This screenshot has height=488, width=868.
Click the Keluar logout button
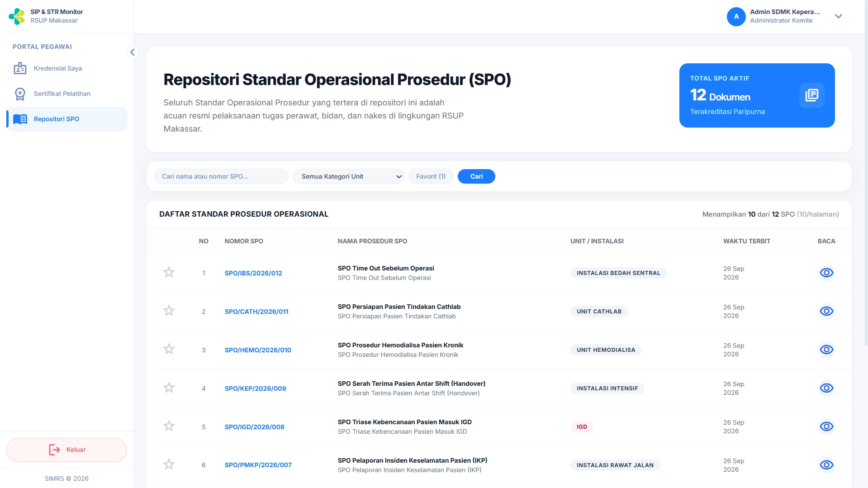[66, 450]
